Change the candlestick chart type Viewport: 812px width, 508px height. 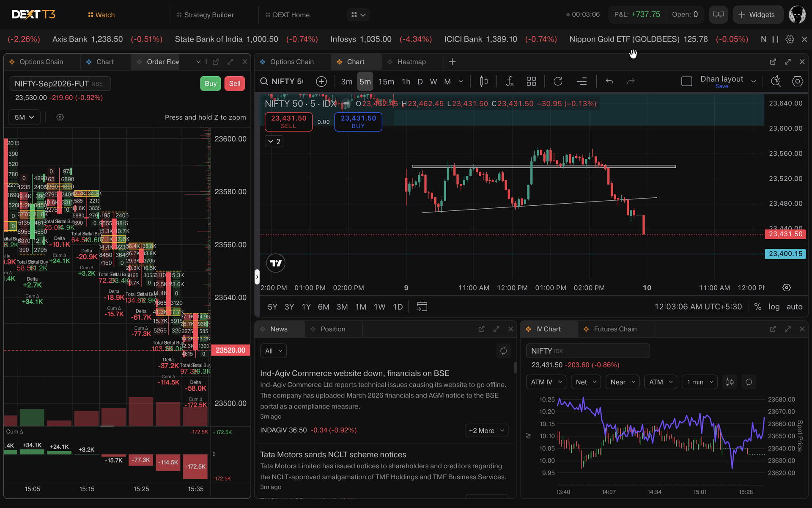pyautogui.click(x=484, y=81)
